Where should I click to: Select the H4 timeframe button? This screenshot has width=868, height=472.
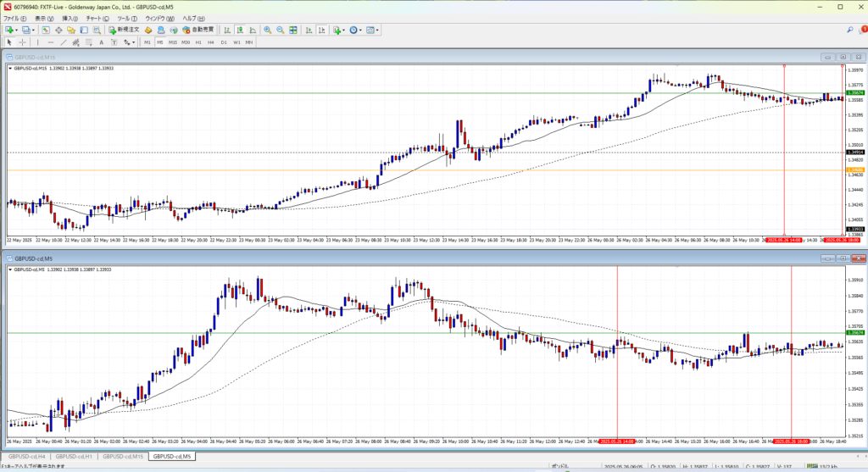pos(211,42)
